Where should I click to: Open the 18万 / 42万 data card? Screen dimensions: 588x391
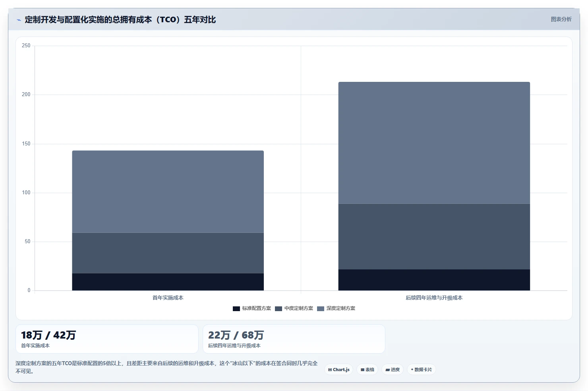(x=107, y=339)
